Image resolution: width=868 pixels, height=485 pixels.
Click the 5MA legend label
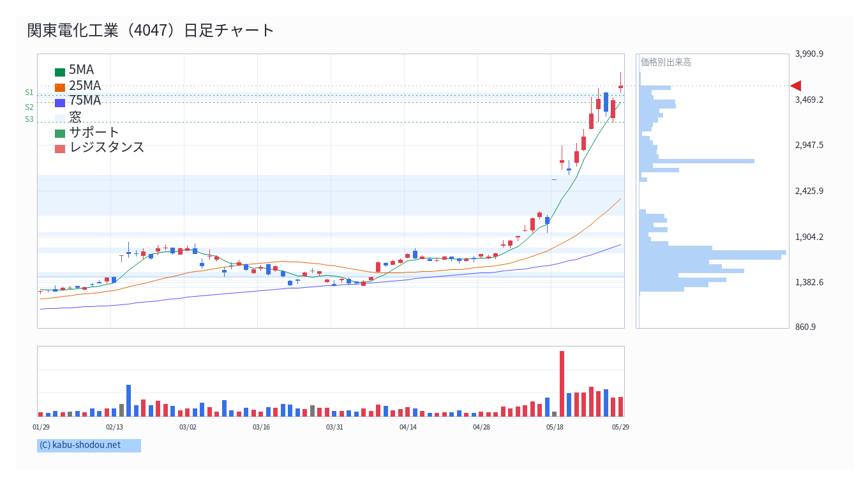point(81,70)
